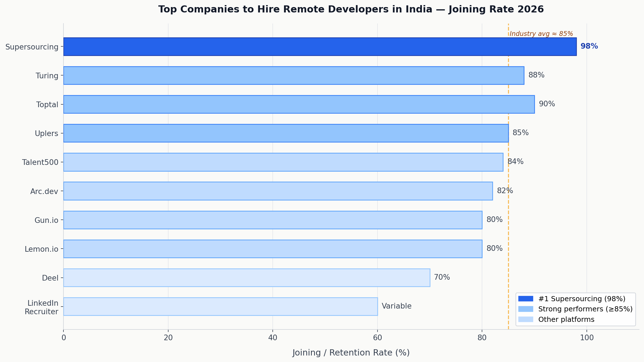This screenshot has width=644, height=362.
Task: Select the Gun.io bar
Action: (273, 220)
